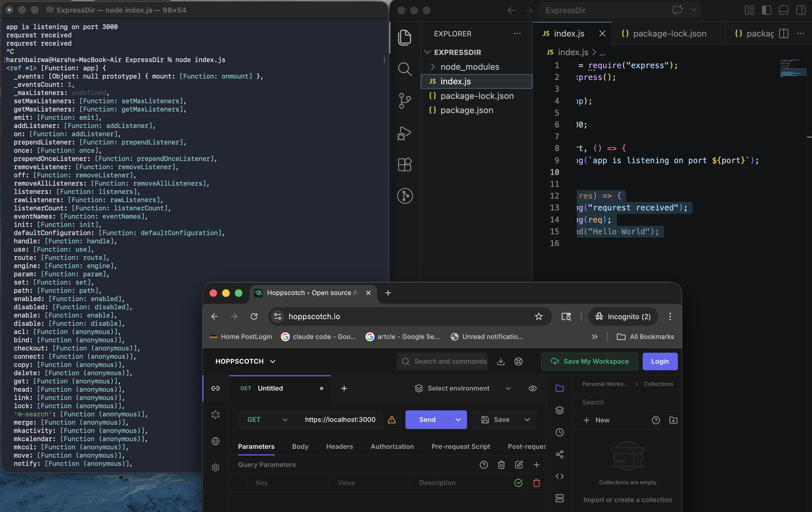Open VS Code Search sidebar icon
Screen dimensions: 812x512
tap(405, 69)
